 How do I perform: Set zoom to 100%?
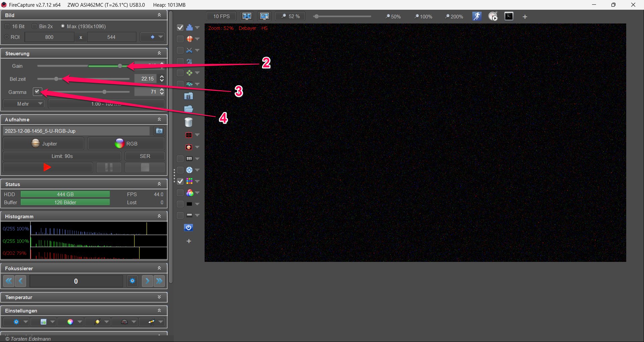tap(423, 16)
